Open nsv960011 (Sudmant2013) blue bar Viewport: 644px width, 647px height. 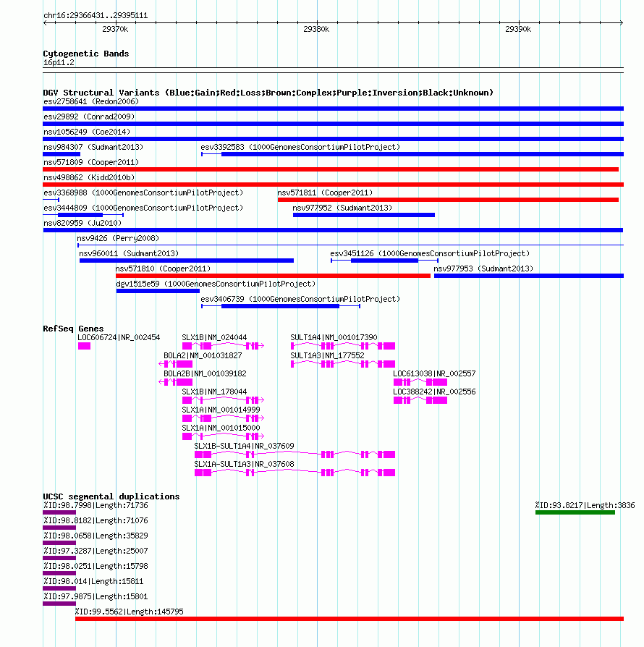[187, 261]
